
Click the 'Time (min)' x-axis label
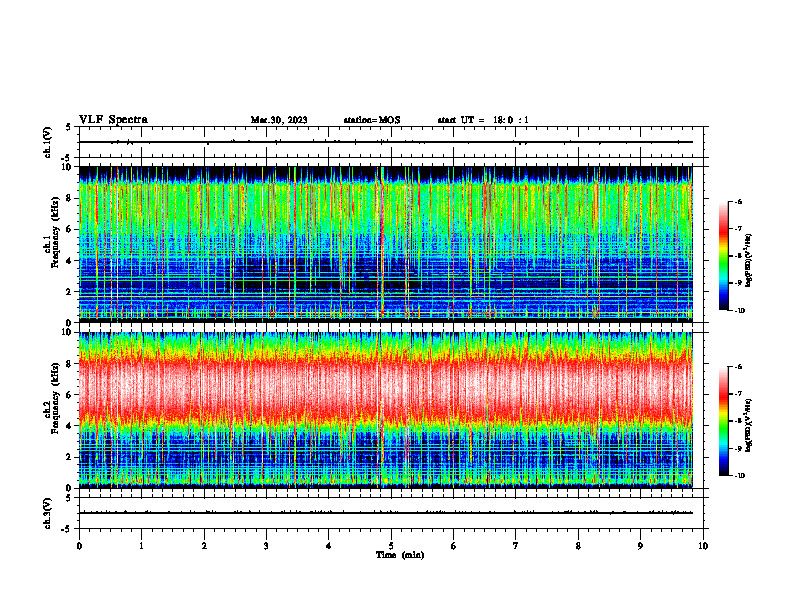coord(400,555)
